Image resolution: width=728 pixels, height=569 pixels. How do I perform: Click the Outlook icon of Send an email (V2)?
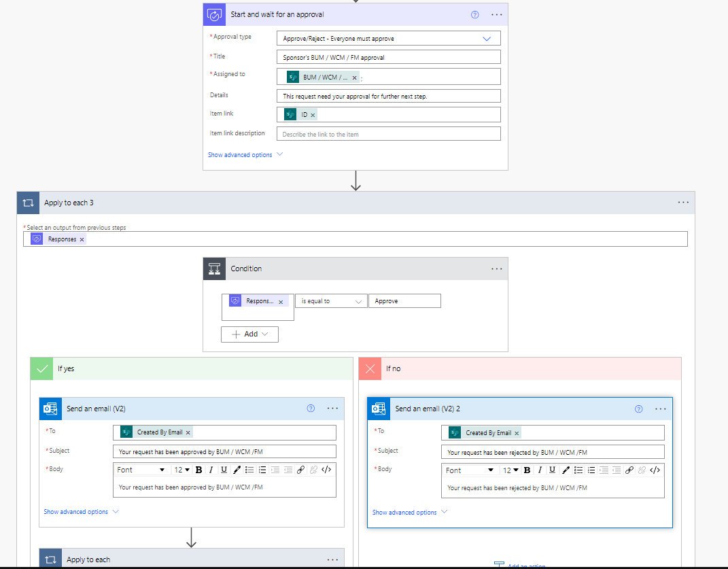click(50, 409)
